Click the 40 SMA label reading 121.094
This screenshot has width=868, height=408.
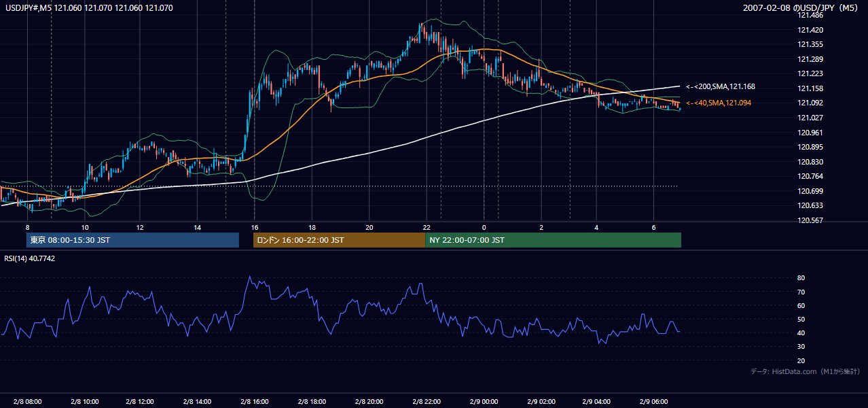coord(719,103)
